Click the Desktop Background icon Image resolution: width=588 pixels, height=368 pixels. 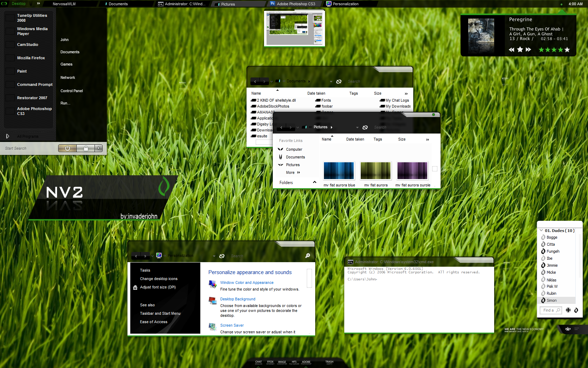(213, 300)
